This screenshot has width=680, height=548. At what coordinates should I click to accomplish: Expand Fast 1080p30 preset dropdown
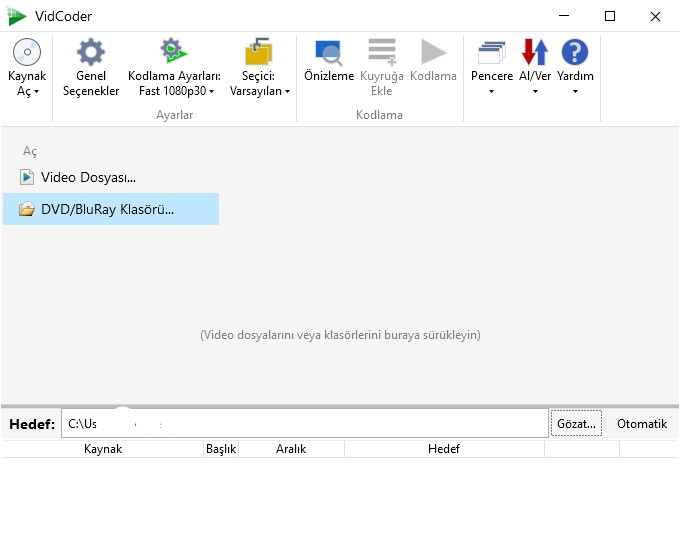pyautogui.click(x=211, y=91)
